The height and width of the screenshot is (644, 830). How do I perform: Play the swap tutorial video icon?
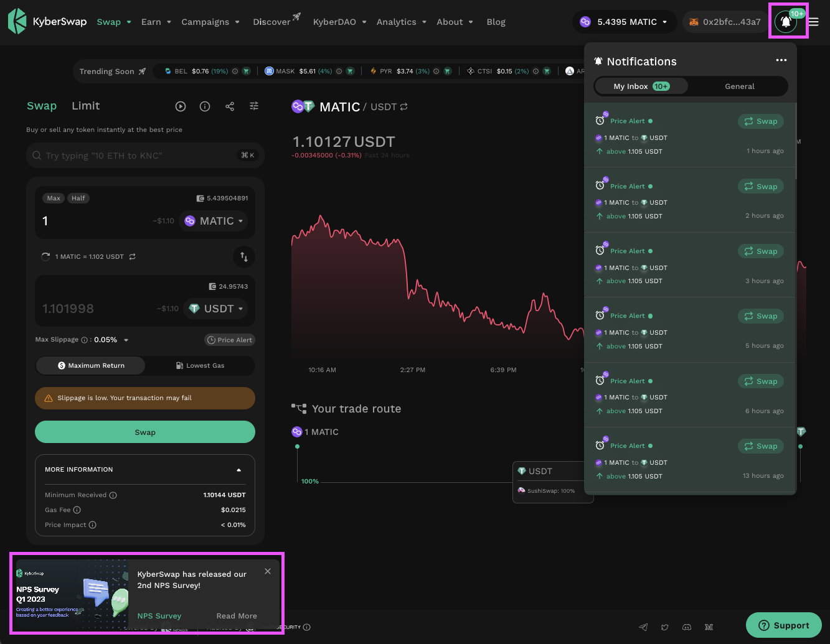coord(181,106)
